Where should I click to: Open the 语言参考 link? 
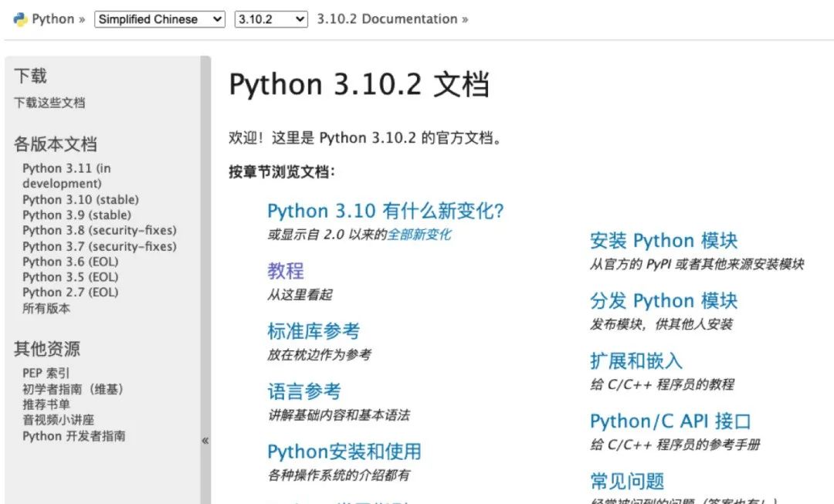(x=304, y=392)
